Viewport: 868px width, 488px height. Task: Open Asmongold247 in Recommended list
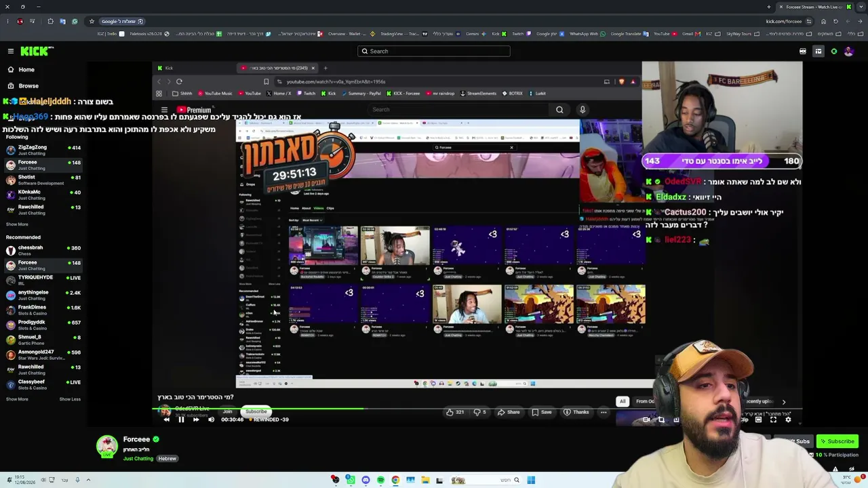pos(43,355)
